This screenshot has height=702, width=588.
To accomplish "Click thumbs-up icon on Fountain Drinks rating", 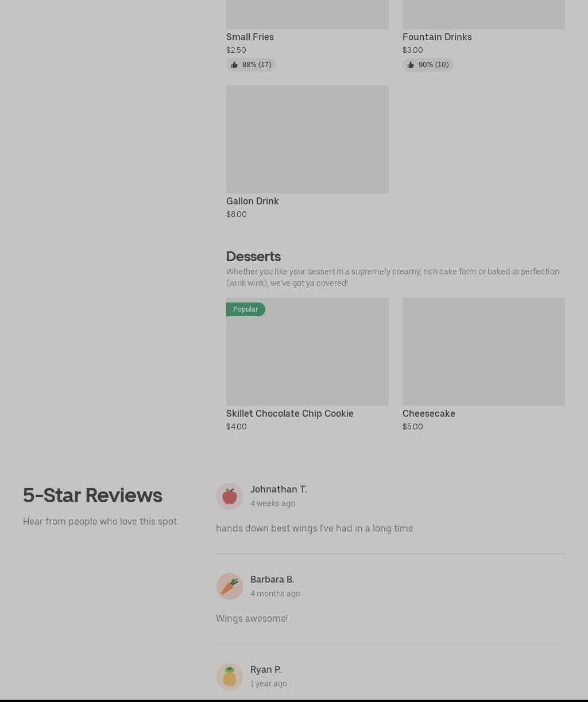I will point(411,65).
